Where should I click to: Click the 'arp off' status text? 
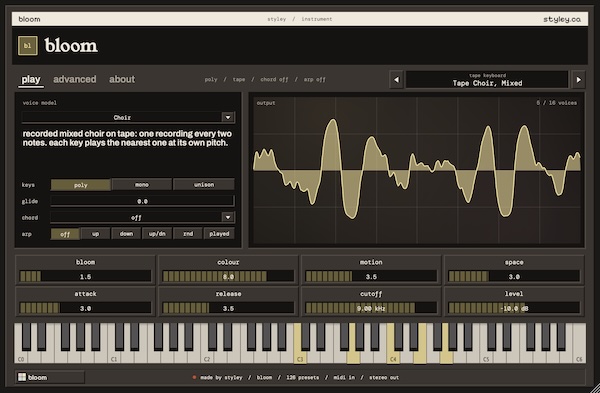(315, 80)
